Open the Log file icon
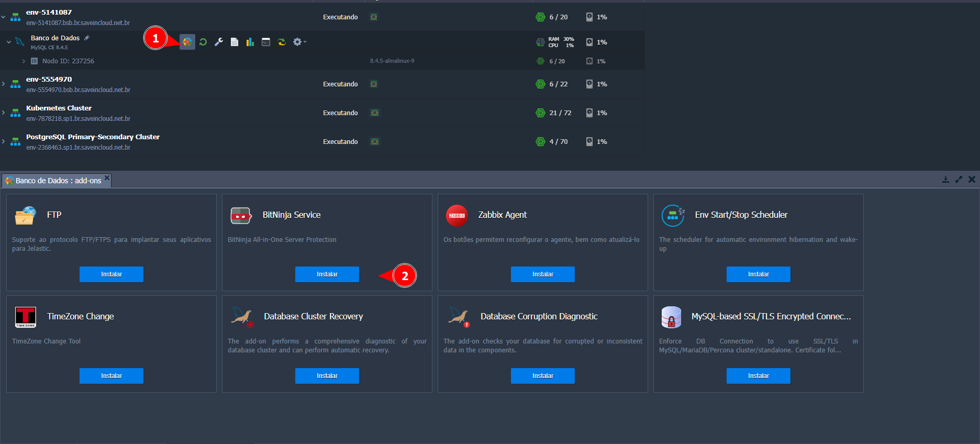The image size is (980, 444). point(235,42)
